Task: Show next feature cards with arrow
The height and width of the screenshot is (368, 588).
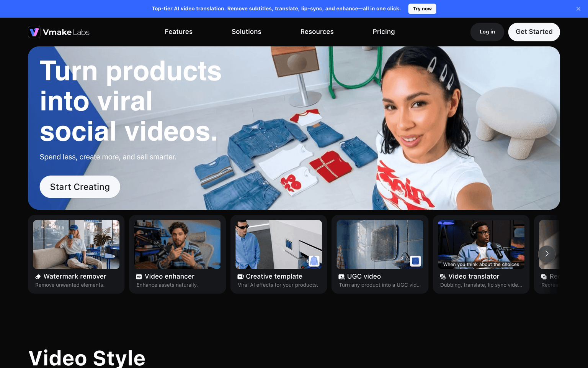Action: pos(547,254)
